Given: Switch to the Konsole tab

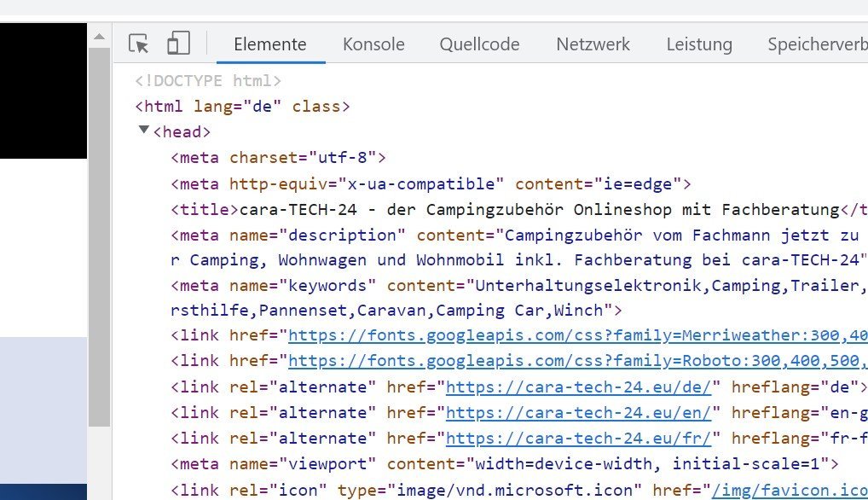Looking at the screenshot, I should (373, 44).
